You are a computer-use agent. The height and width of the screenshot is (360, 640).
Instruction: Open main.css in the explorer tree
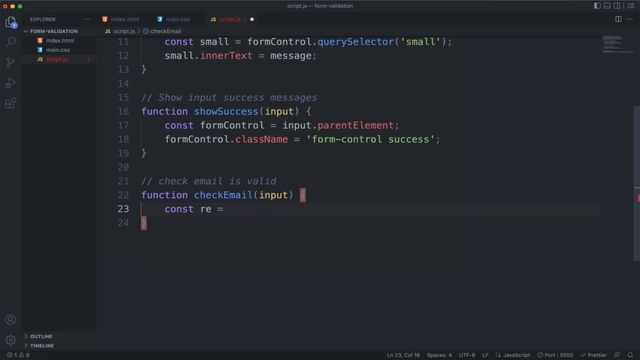tap(58, 50)
